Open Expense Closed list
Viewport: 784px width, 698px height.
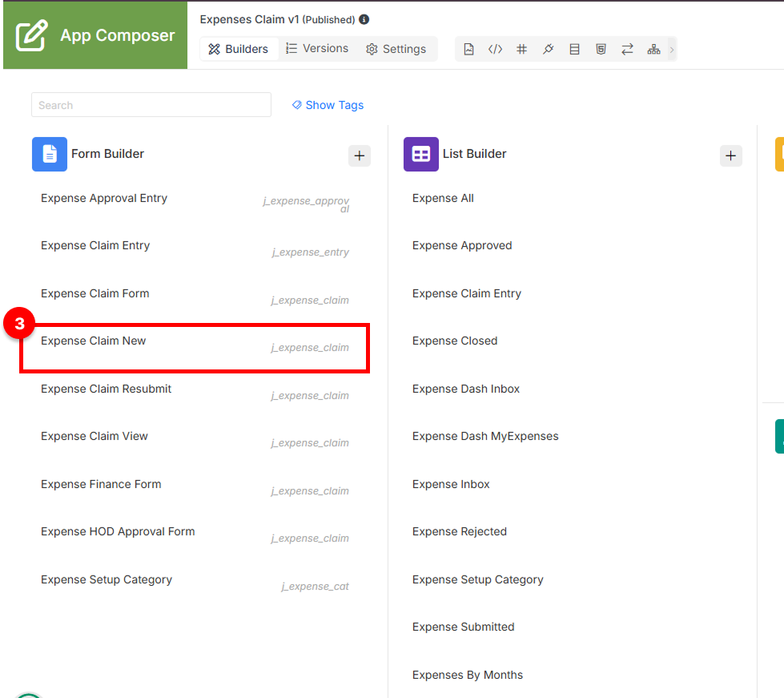[455, 341]
